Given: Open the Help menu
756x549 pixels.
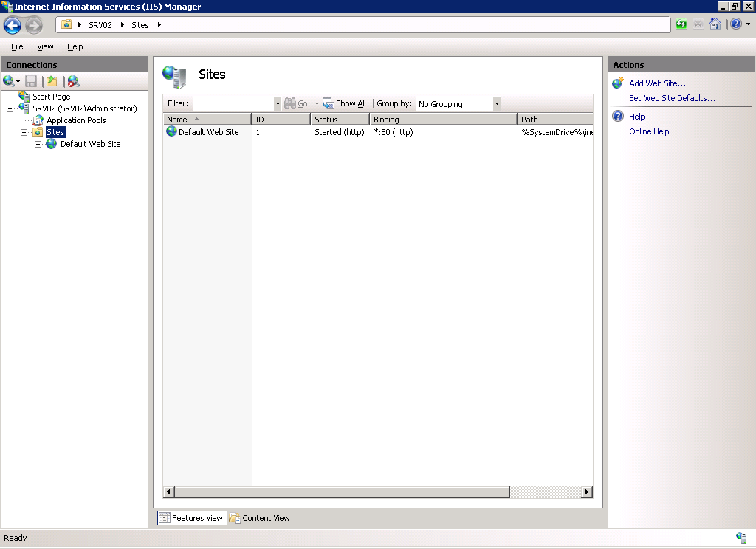Looking at the screenshot, I should click(75, 46).
